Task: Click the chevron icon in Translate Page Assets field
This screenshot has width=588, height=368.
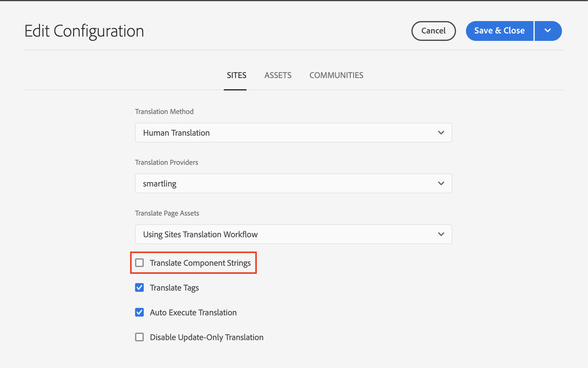Action: tap(441, 234)
